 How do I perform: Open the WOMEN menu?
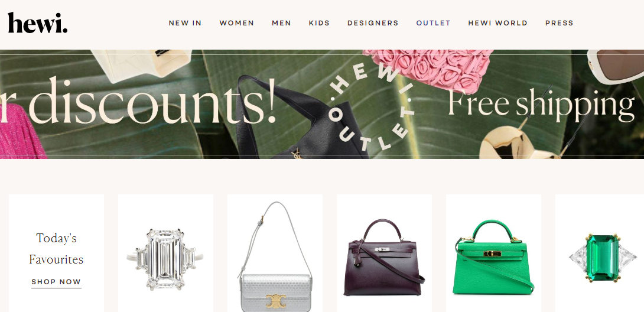tap(236, 23)
